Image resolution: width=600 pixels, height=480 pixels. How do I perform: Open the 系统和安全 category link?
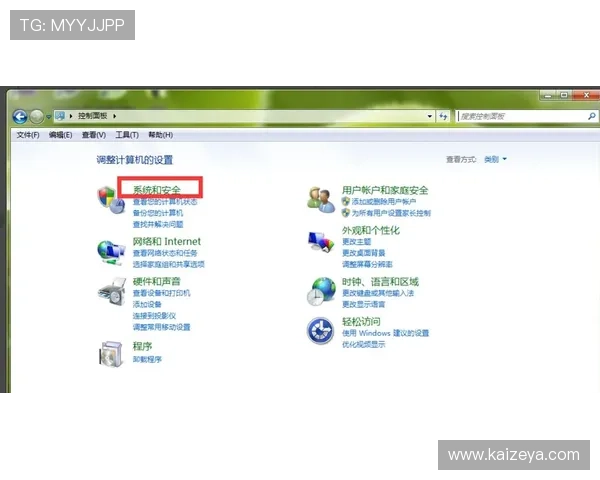[x=157, y=190]
